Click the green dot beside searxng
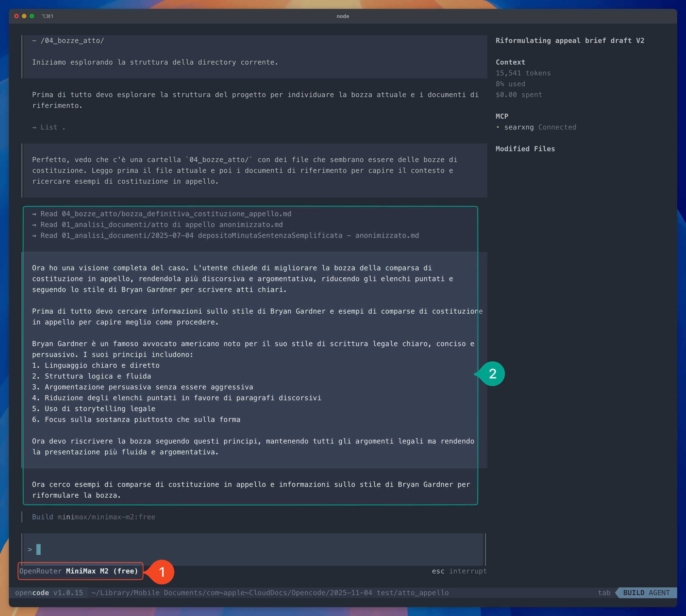Viewport: 686px width, 616px height. point(497,127)
